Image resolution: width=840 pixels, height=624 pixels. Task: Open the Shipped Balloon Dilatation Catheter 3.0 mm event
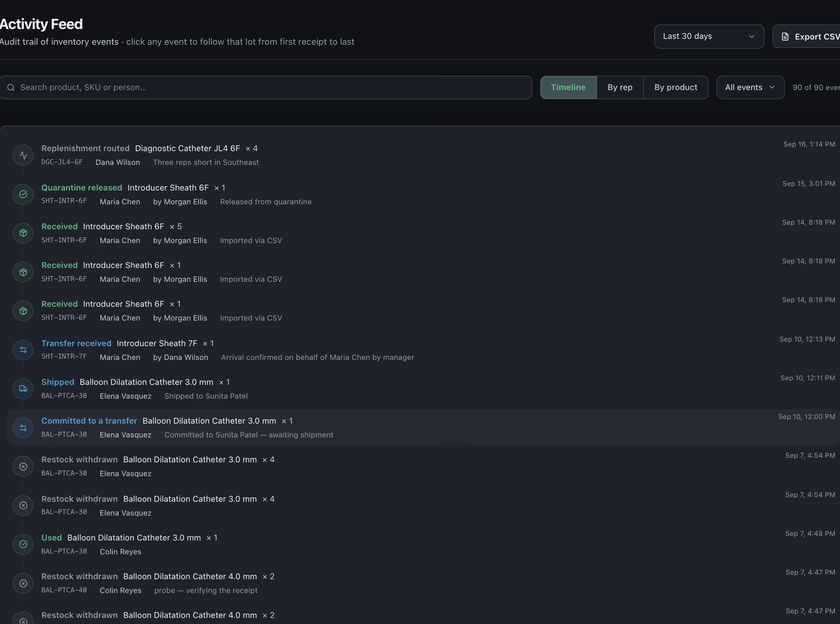(423, 389)
